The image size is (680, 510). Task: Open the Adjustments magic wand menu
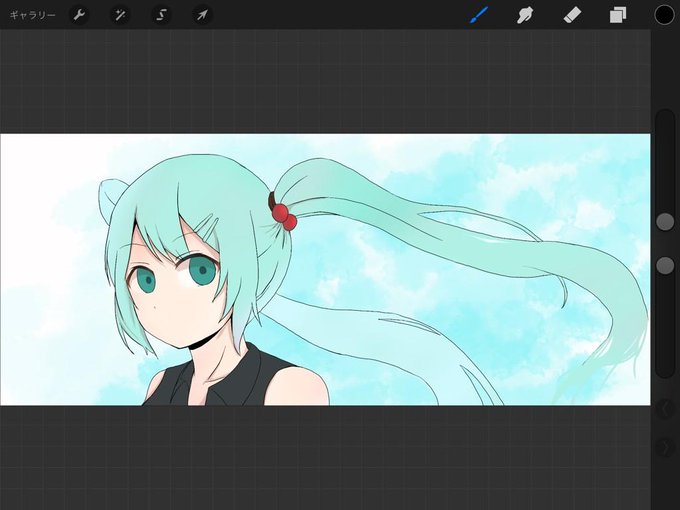point(120,15)
